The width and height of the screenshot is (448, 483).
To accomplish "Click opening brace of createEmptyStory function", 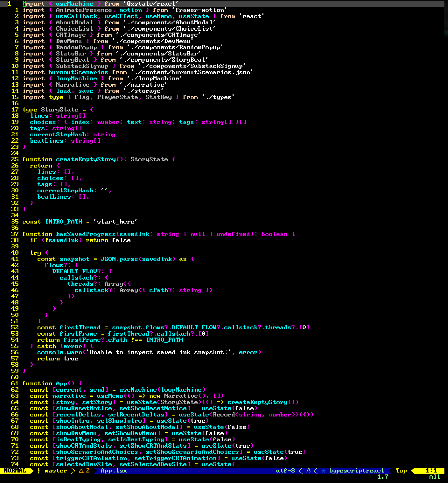I will pos(174,159).
